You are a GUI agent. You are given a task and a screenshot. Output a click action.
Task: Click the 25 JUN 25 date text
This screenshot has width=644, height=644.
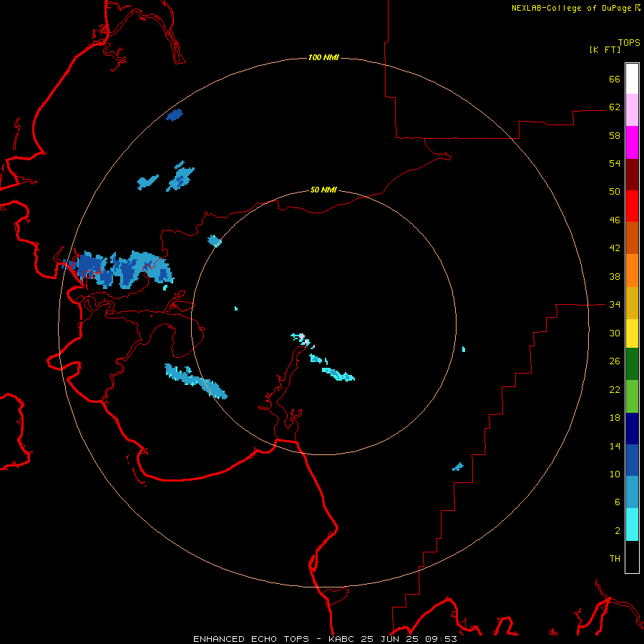point(390,639)
